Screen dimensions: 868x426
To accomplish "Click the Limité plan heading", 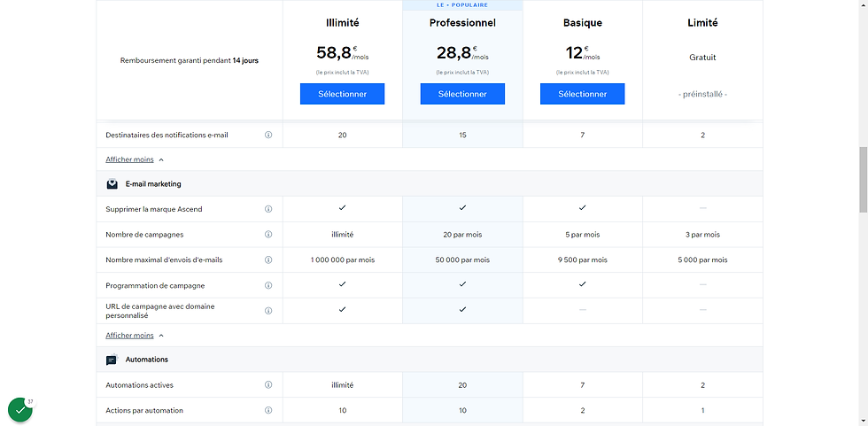I will [702, 23].
